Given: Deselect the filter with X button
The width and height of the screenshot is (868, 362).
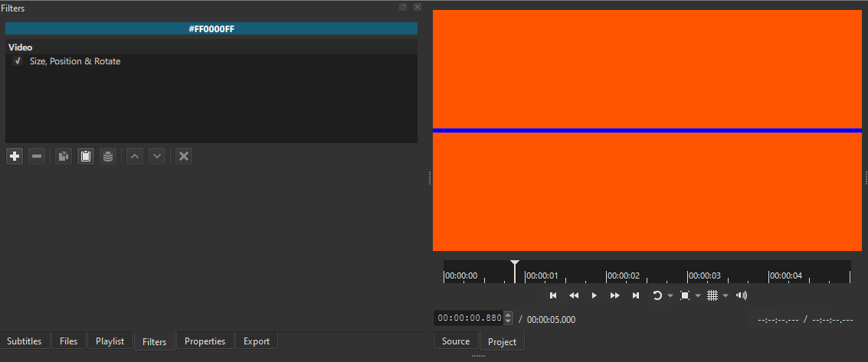Looking at the screenshot, I should [x=184, y=156].
